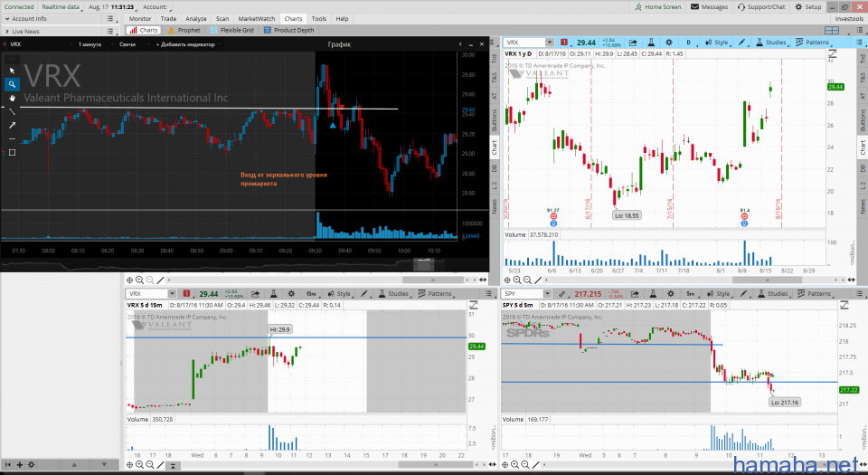Select the horizontal line drawing tool

tap(12, 139)
